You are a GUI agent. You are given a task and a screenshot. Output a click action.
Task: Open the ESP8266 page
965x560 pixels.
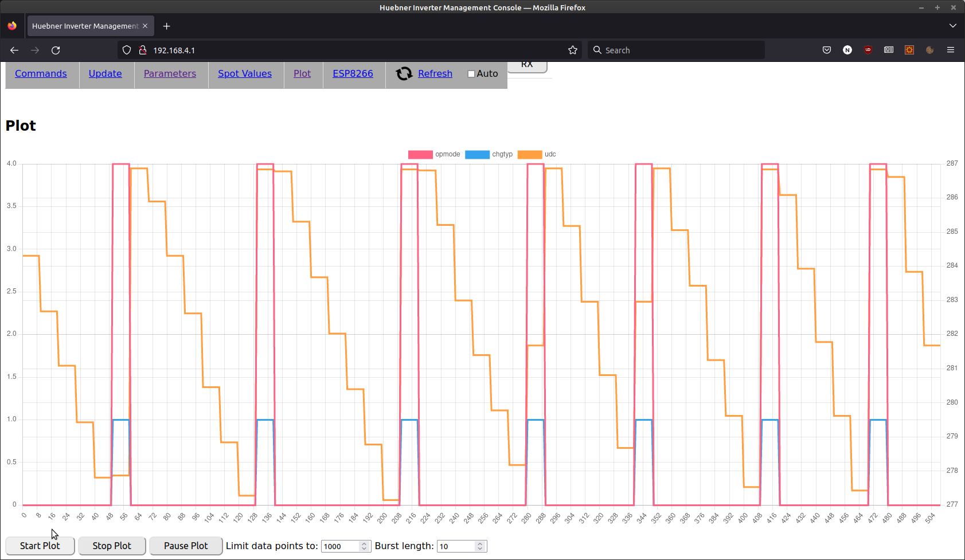point(353,73)
